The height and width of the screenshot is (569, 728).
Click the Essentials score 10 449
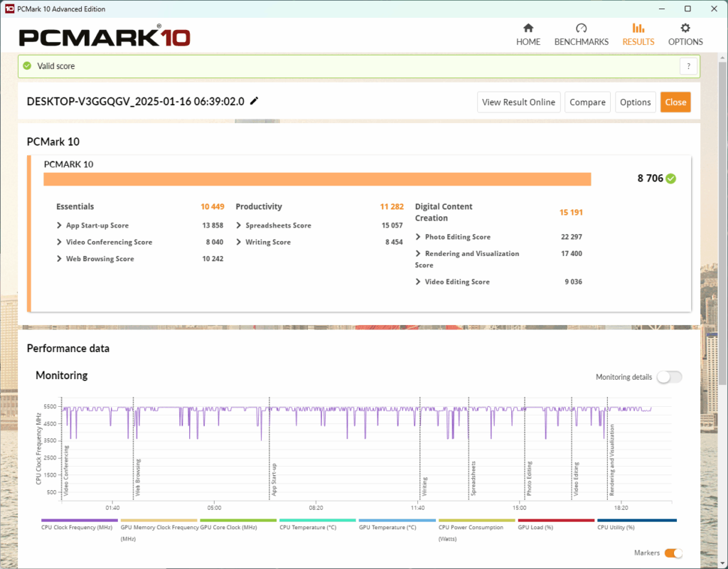[x=212, y=207]
